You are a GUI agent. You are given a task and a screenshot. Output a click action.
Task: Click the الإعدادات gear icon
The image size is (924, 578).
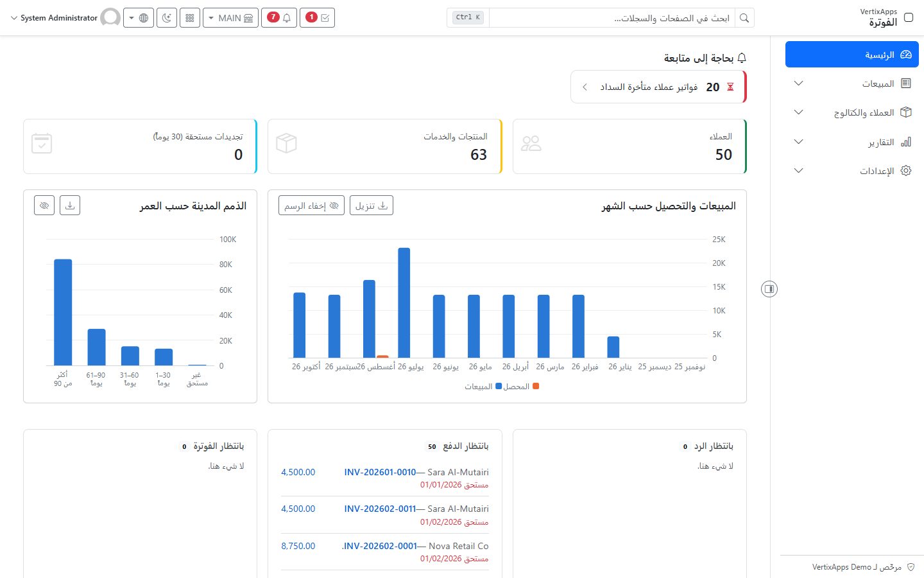pyautogui.click(x=906, y=171)
